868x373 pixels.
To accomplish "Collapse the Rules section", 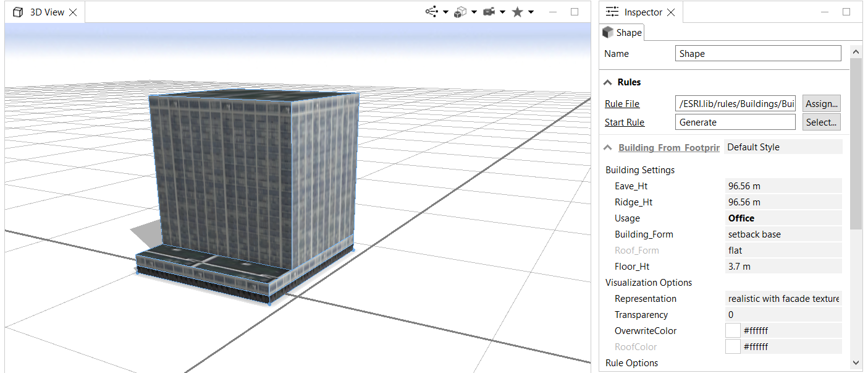I will (x=609, y=82).
